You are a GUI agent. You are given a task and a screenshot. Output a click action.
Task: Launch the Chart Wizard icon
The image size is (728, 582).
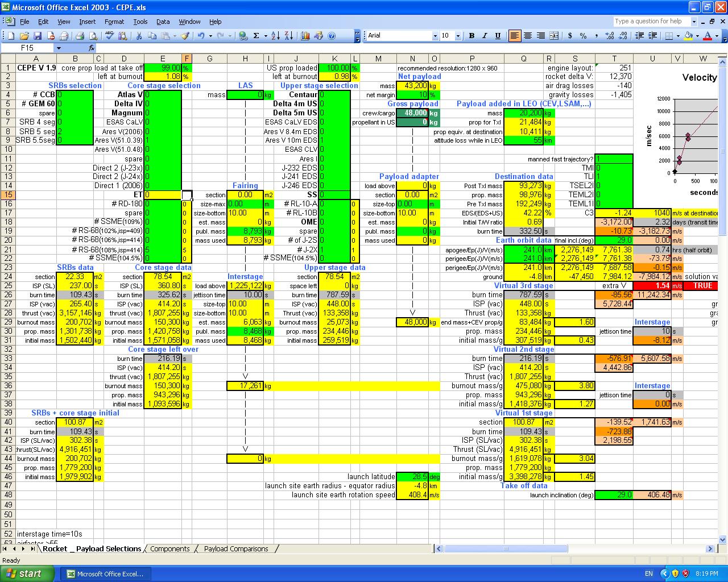pos(305,36)
